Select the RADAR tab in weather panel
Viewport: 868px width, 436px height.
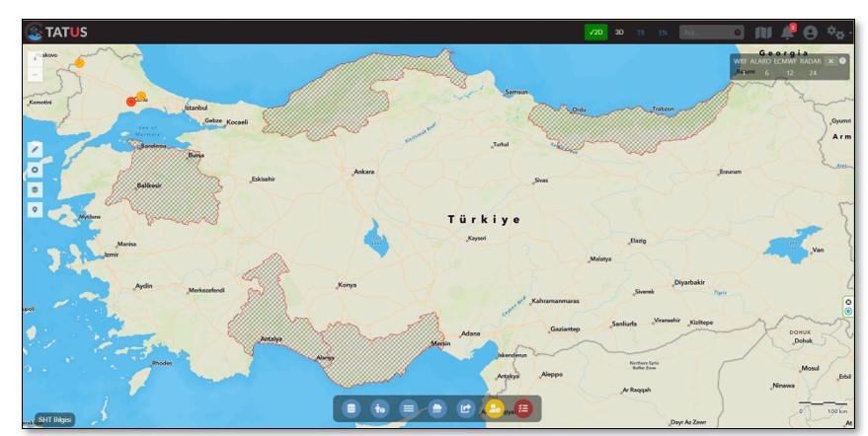tap(810, 61)
